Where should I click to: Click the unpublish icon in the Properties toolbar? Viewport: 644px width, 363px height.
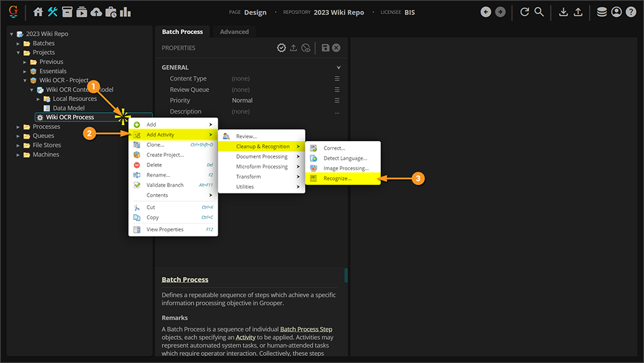305,48
